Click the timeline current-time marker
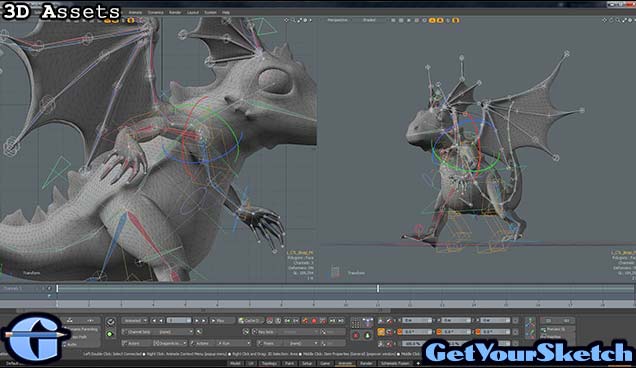 pos(378,288)
